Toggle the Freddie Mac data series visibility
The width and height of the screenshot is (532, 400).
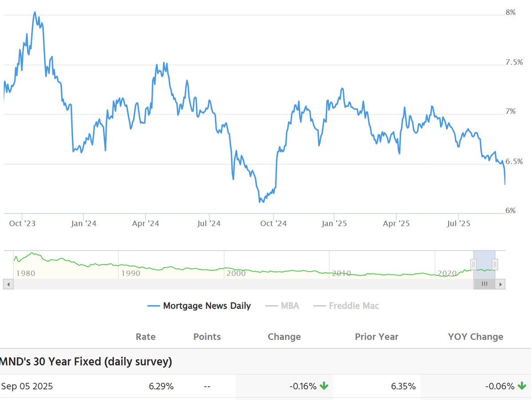(x=353, y=306)
